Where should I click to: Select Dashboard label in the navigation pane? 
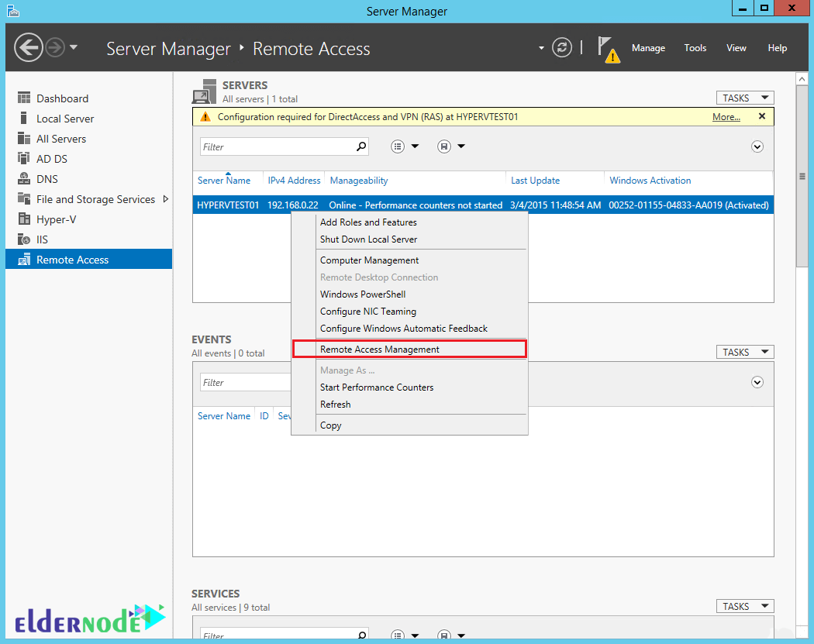coord(62,98)
